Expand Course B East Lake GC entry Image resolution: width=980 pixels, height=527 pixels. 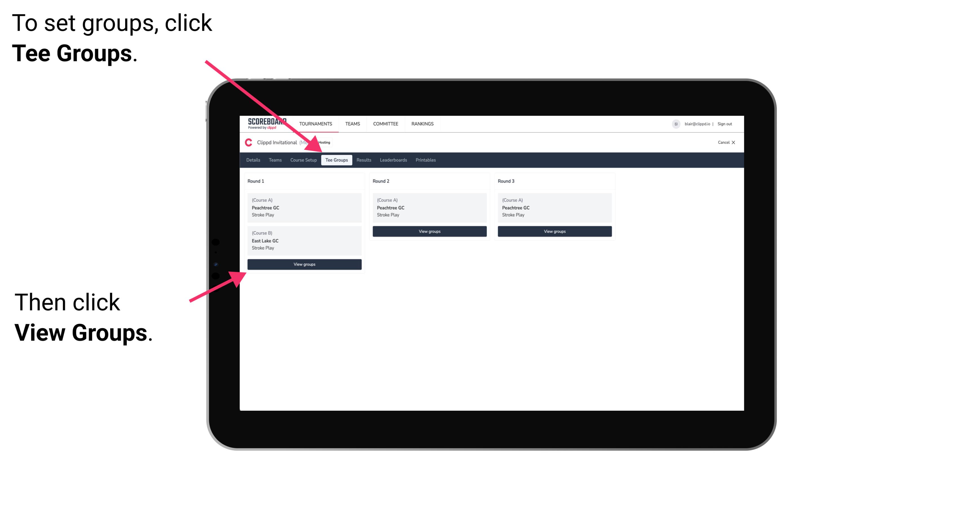click(x=304, y=240)
